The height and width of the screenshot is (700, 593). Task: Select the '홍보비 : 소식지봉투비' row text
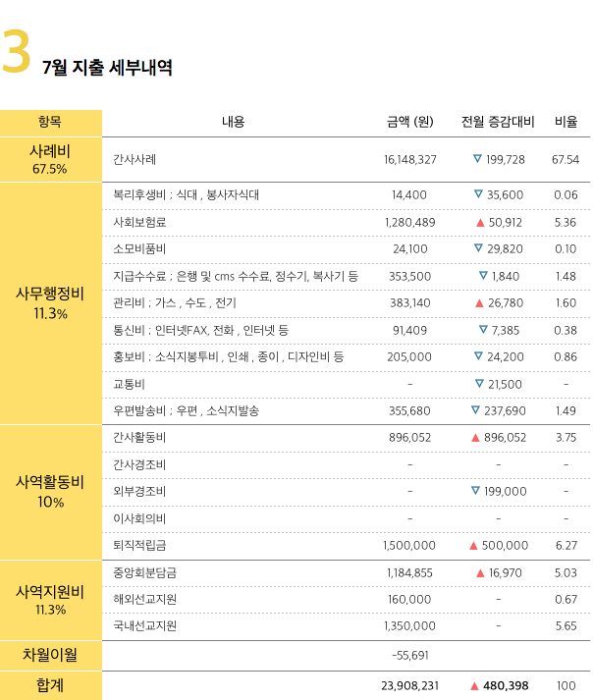228,357
